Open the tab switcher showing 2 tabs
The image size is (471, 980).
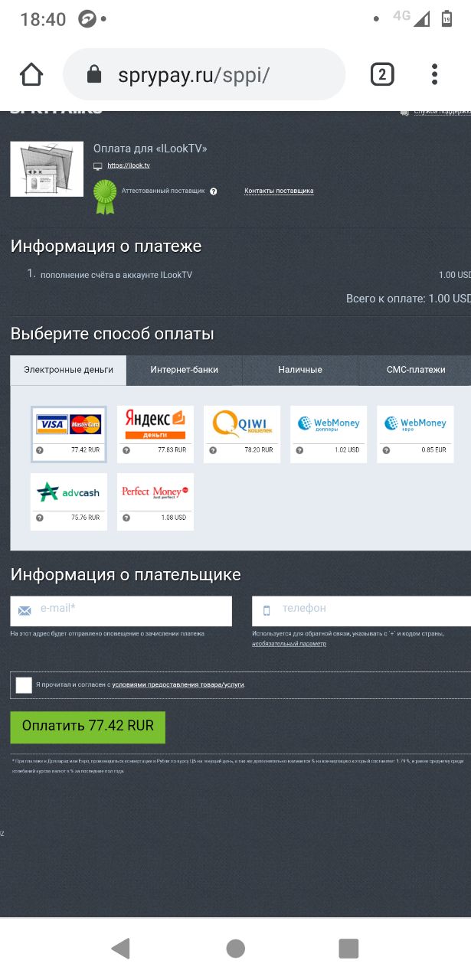point(382,74)
